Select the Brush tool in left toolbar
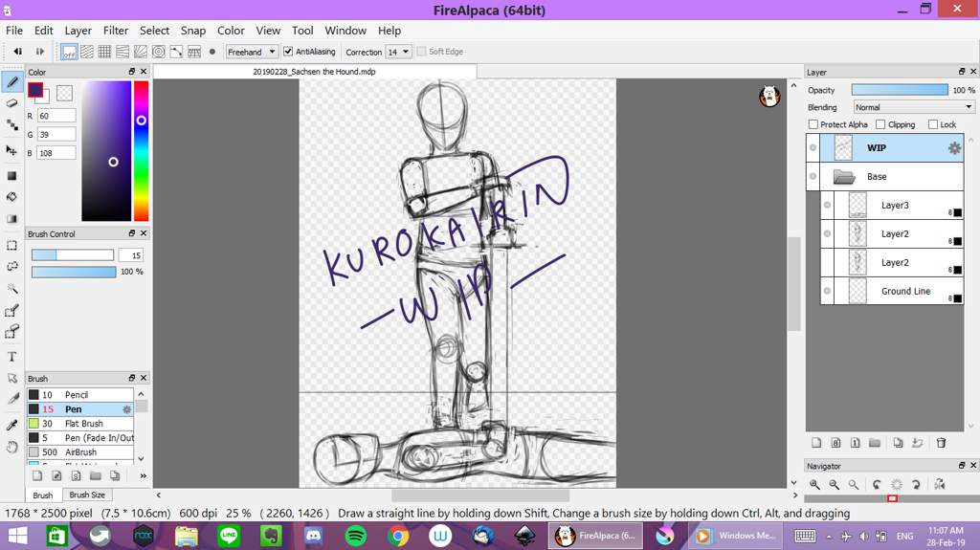 11,82
